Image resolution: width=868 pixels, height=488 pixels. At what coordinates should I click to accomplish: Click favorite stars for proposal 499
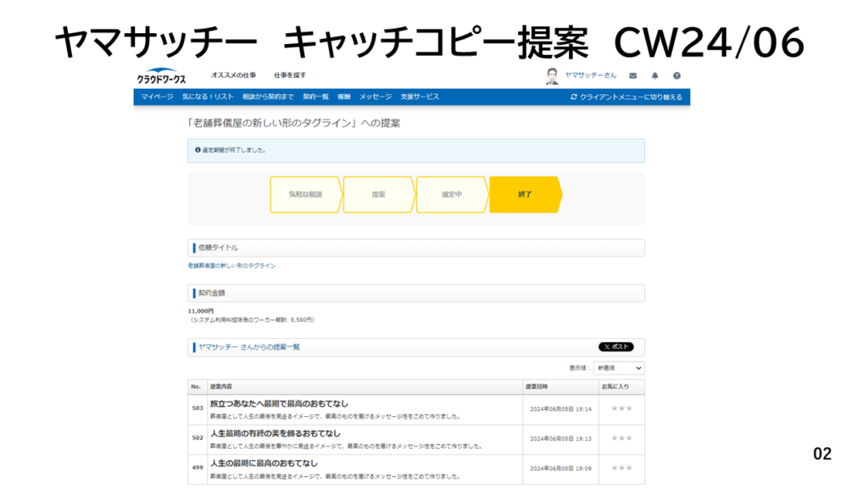621,468
